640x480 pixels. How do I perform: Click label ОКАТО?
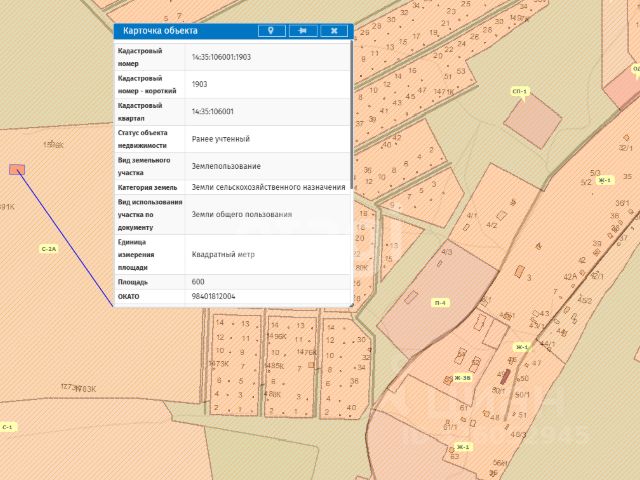129,296
